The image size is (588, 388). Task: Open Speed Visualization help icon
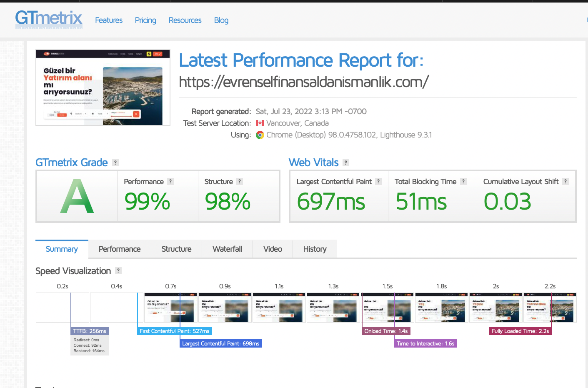pyautogui.click(x=118, y=270)
